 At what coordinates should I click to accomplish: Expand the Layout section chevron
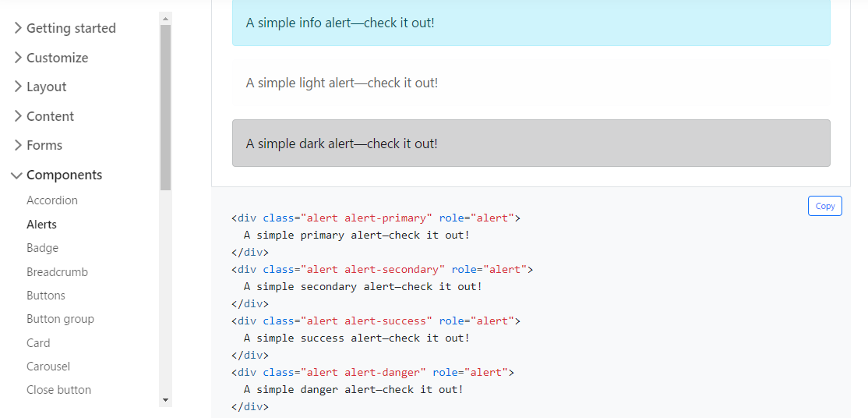(17, 87)
